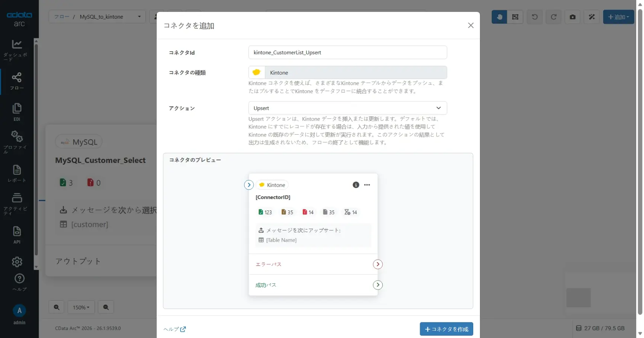Open the MySQL_to_kintone flow dropdown
Screen dimensions: 644x338
pos(97,17)
